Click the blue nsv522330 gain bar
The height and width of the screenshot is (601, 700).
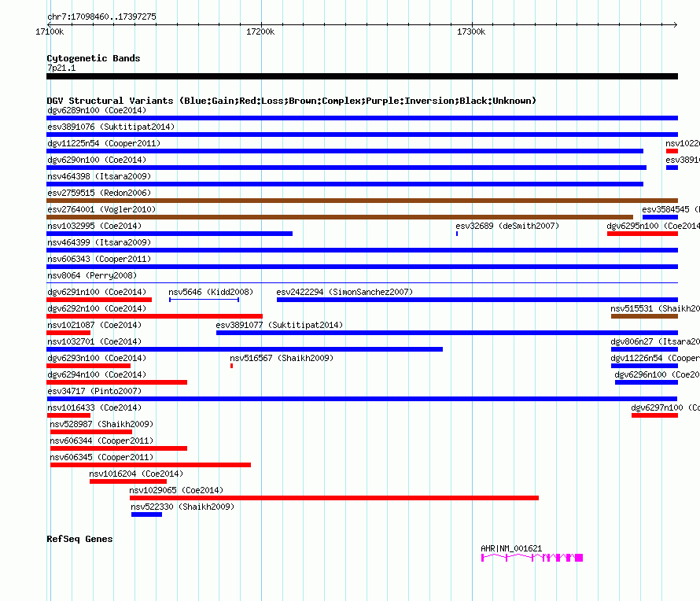[146, 514]
